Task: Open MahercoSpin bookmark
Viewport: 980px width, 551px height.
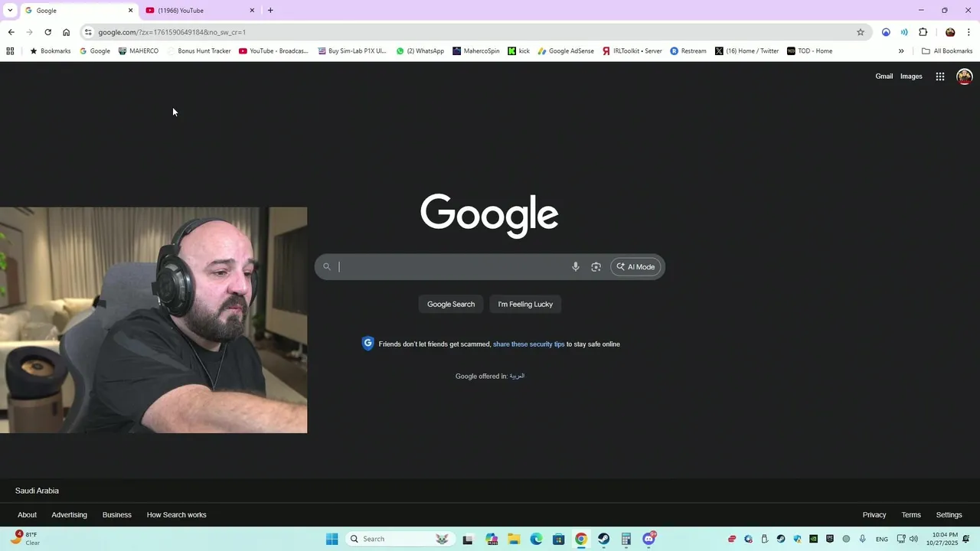Action: point(475,51)
